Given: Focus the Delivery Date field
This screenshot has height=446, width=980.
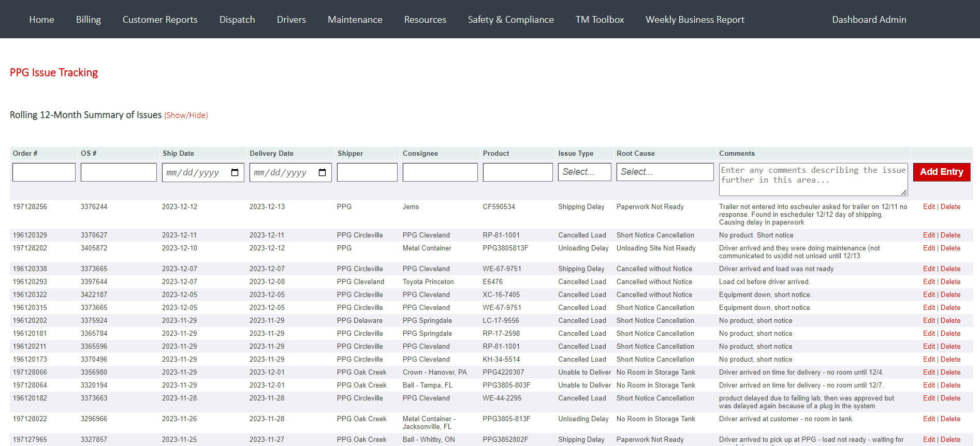Looking at the screenshot, I should (x=290, y=172).
